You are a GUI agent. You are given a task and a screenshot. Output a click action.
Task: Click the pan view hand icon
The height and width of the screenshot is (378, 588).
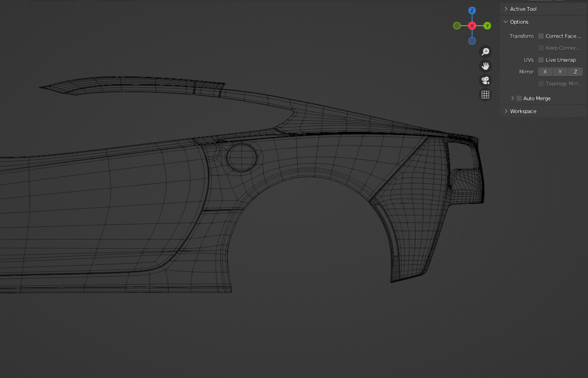click(485, 66)
